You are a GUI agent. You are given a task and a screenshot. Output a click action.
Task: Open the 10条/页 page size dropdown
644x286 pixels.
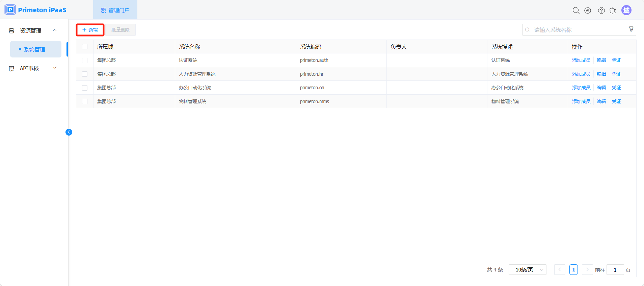coord(527,270)
